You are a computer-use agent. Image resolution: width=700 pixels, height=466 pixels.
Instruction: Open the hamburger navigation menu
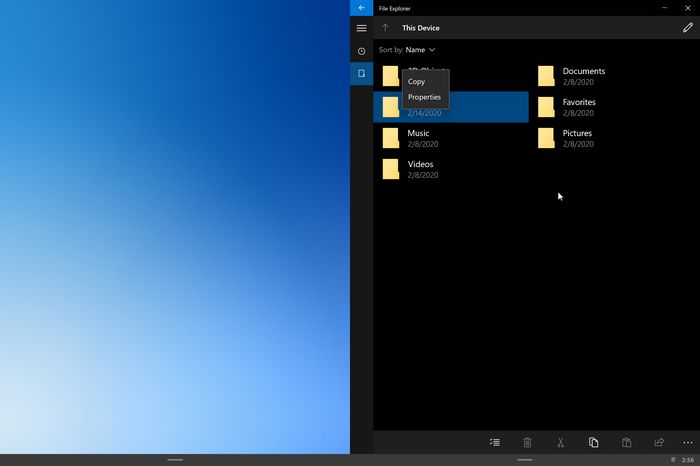tap(361, 28)
